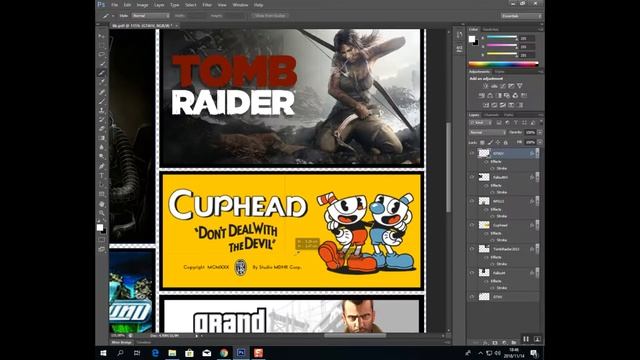This screenshot has height=360, width=640.
Task: Open the Window menu
Action: pyautogui.click(x=240, y=5)
